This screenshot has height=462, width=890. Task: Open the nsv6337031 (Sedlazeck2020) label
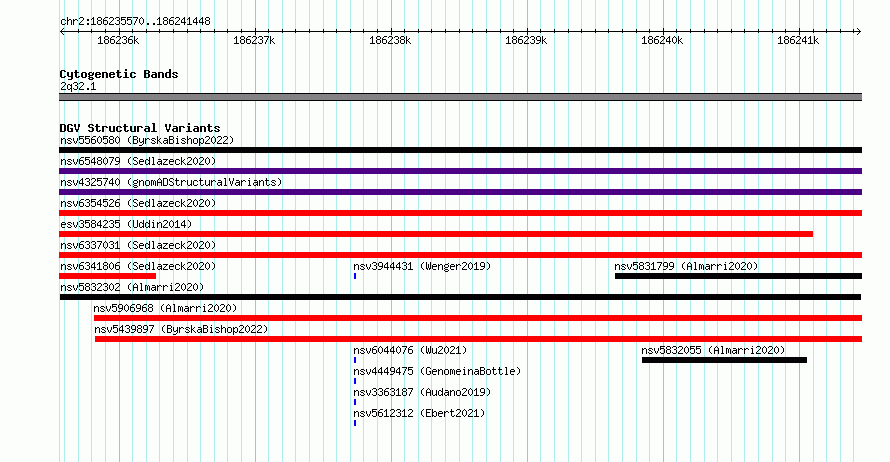138,245
